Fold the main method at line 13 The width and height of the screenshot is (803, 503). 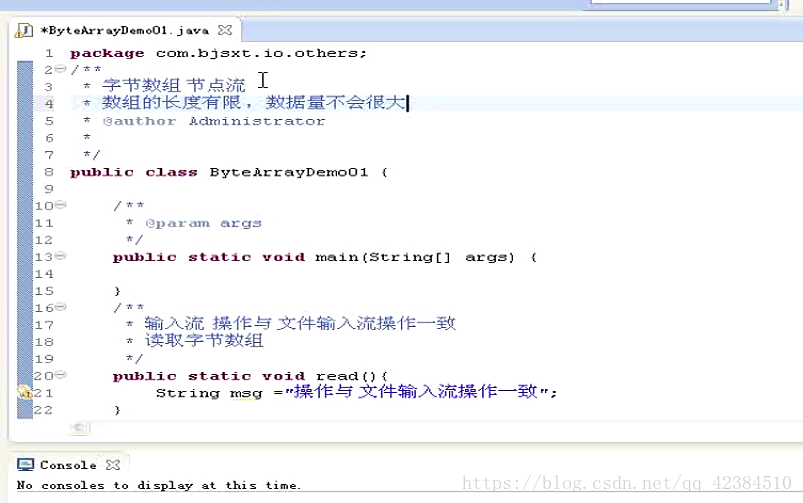click(60, 256)
